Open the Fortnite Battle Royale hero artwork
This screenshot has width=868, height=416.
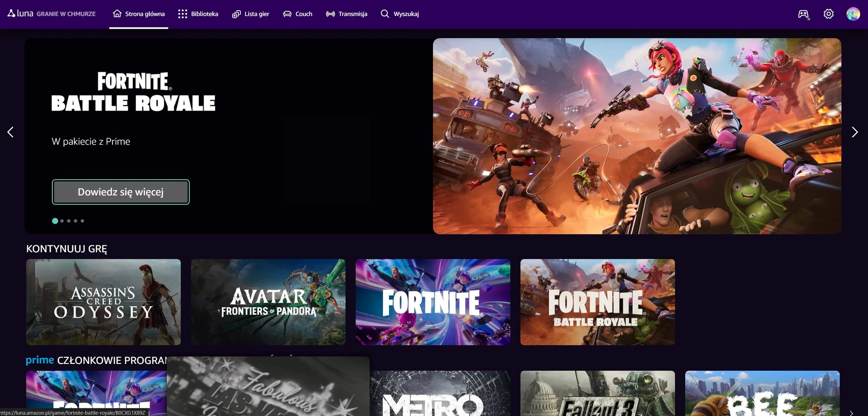(x=637, y=136)
